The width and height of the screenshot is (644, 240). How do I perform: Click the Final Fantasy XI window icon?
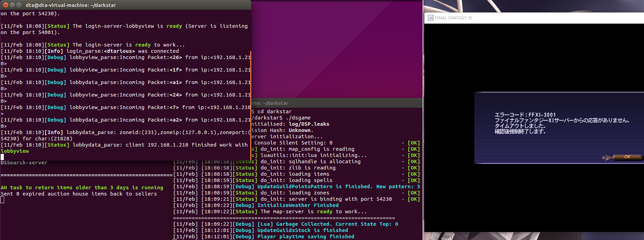tap(430, 18)
